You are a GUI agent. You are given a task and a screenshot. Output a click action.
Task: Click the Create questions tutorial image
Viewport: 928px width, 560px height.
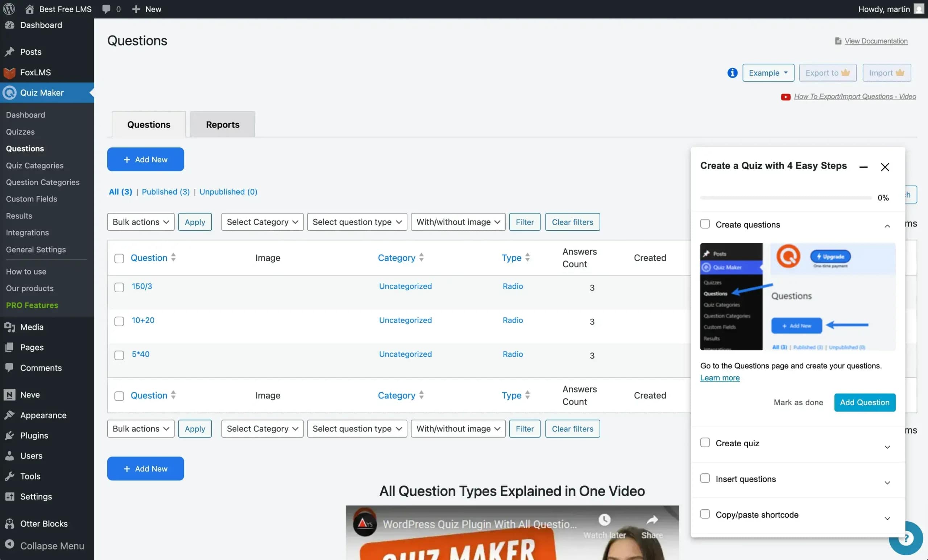(798, 297)
